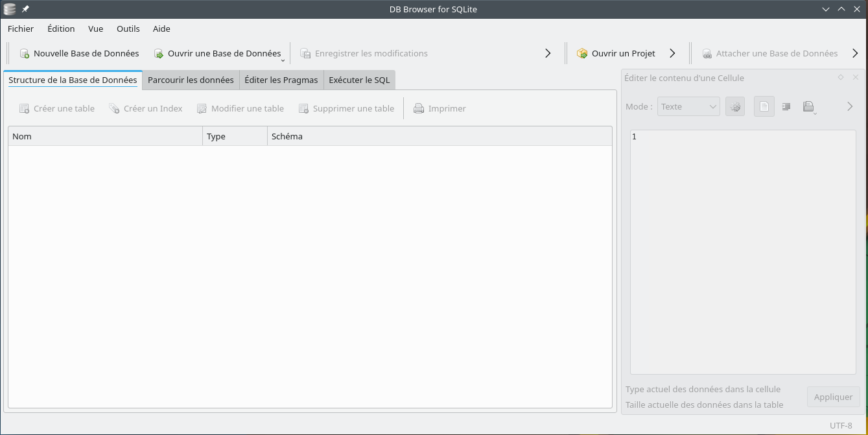Viewport: 868px width, 435px height.
Task: Switch to Parcourir les données tab
Action: 191,80
